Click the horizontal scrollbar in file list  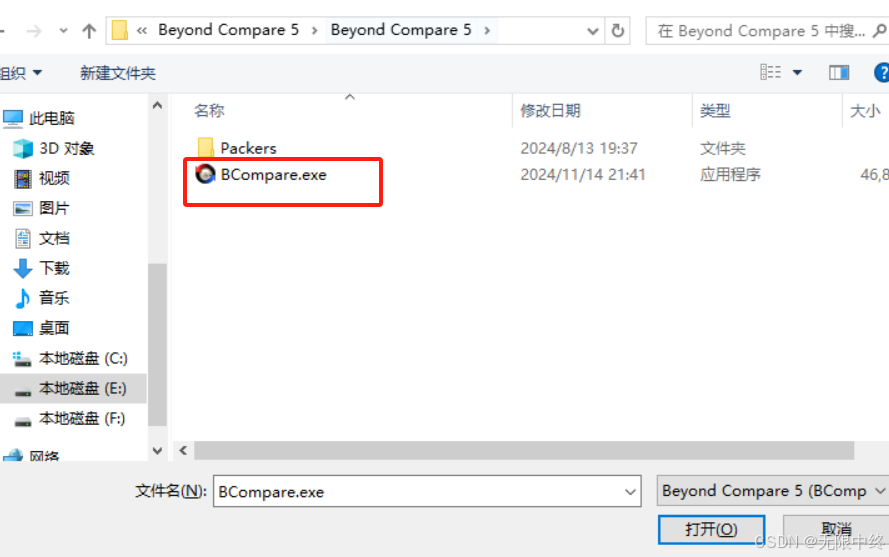(524, 451)
